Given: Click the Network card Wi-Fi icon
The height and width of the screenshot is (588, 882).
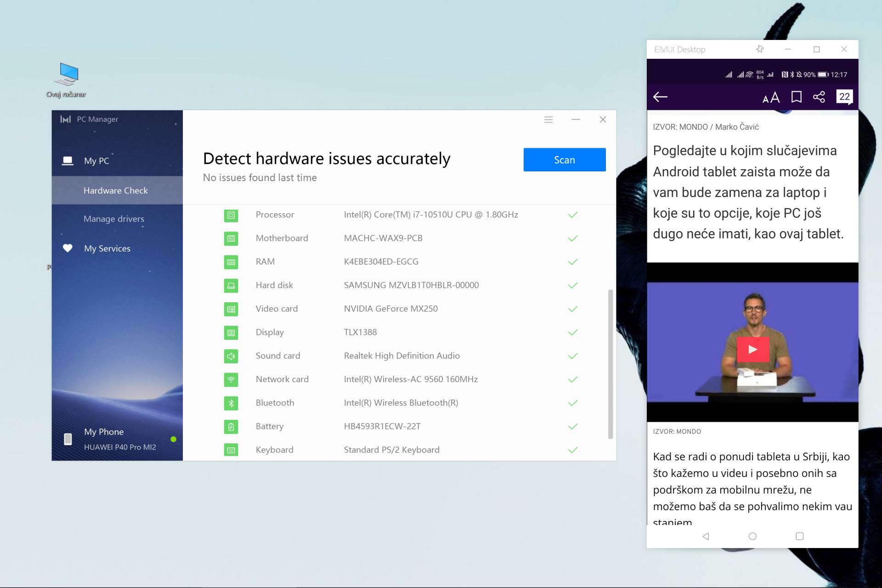Looking at the screenshot, I should coord(231,379).
